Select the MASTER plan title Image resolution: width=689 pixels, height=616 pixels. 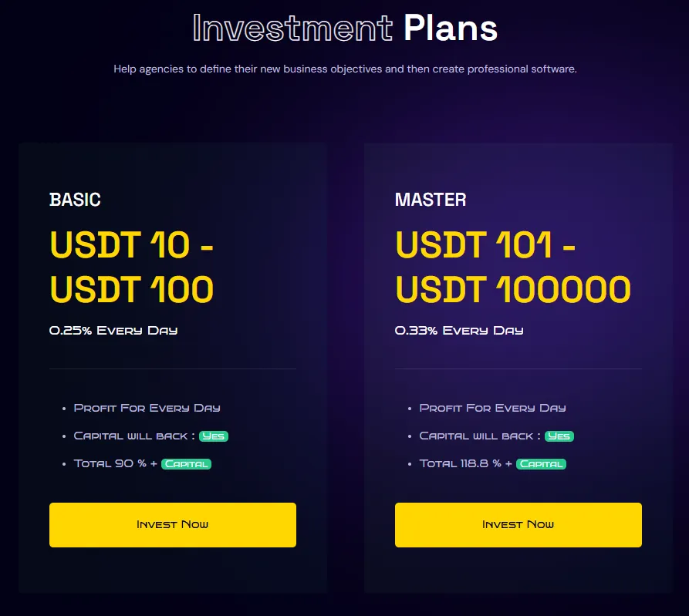(431, 200)
